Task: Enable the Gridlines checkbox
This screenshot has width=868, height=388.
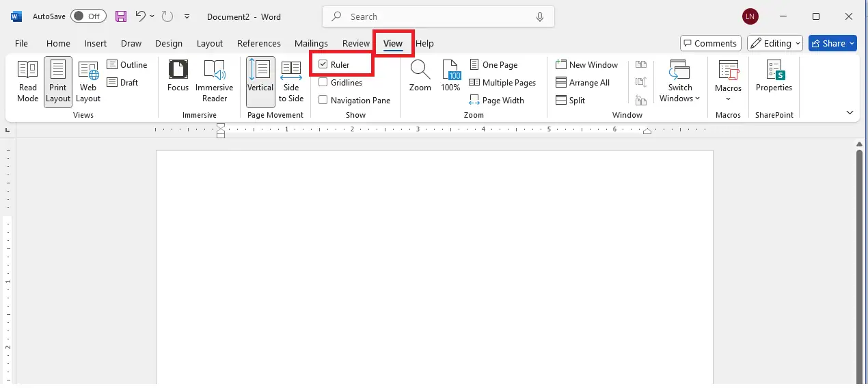Action: [323, 83]
